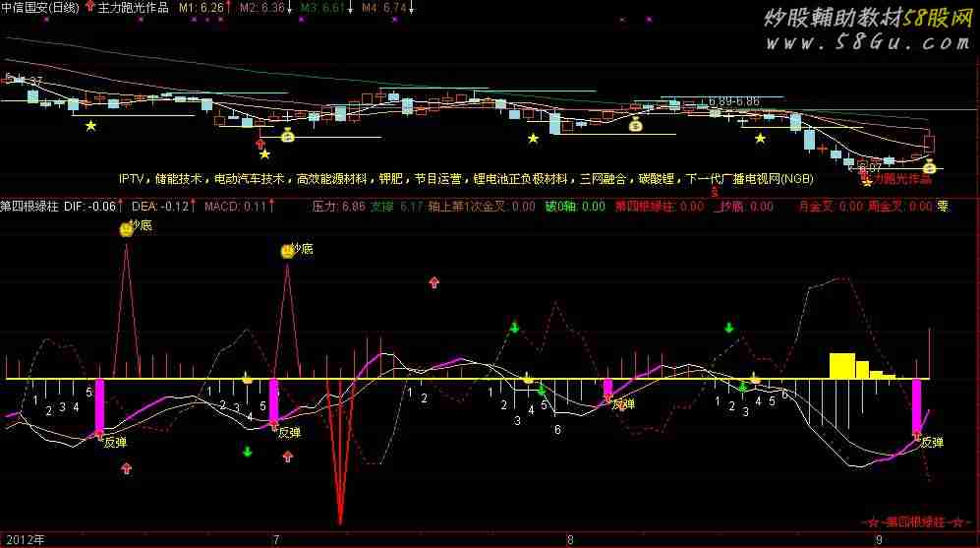Viewport: 980px width, 548px height.
Task: Click the second 抄底 smiley face icon near July
Action: [287, 252]
